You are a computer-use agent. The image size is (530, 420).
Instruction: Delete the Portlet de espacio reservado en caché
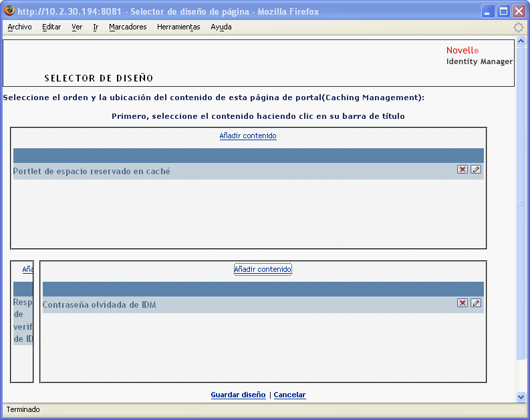[x=462, y=170]
